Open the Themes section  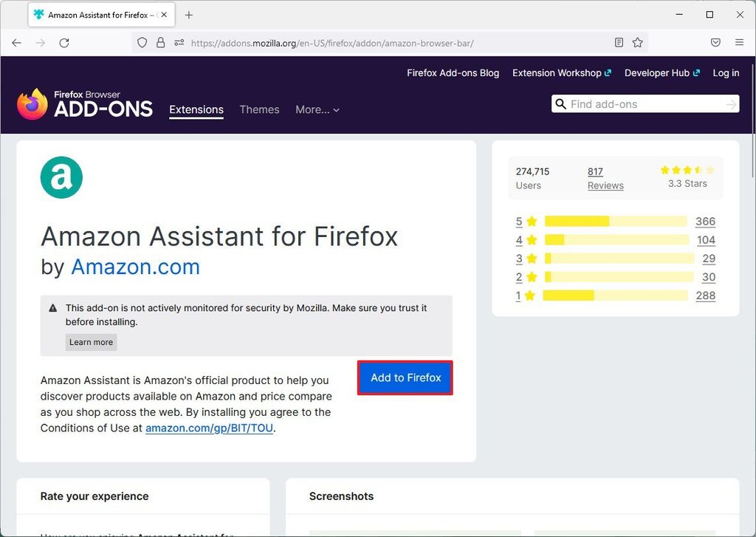coord(259,109)
